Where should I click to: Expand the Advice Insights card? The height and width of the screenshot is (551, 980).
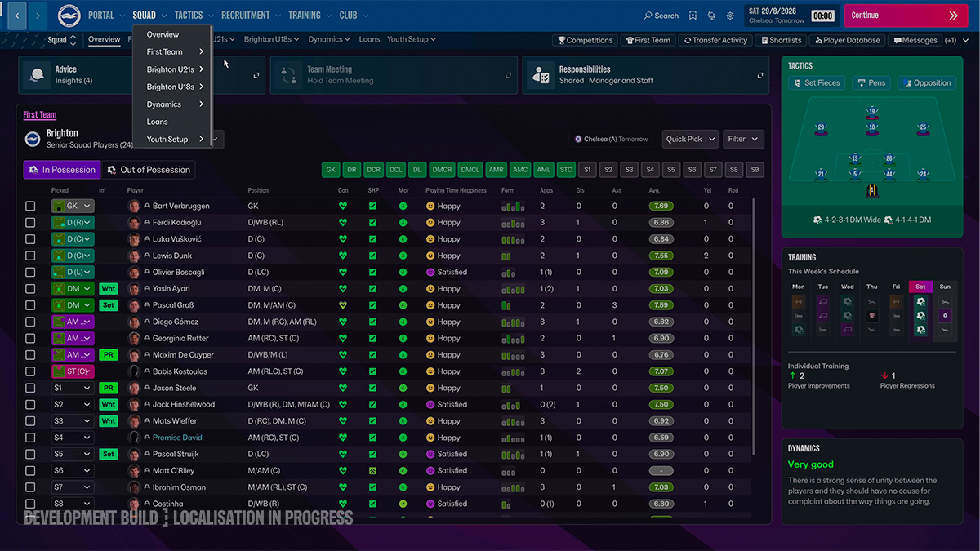[256, 75]
